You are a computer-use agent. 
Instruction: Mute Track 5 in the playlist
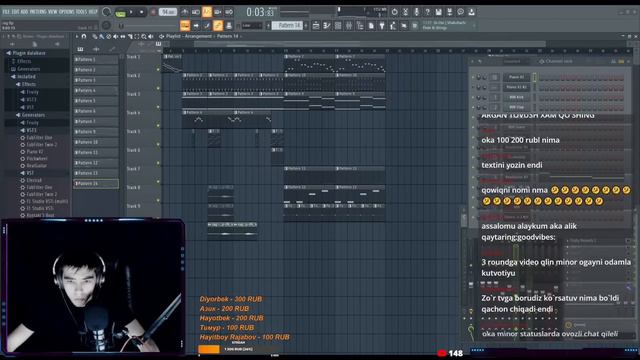point(158,144)
